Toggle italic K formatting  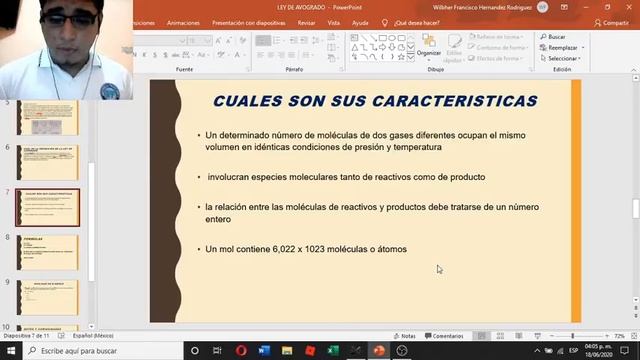pos(144,55)
